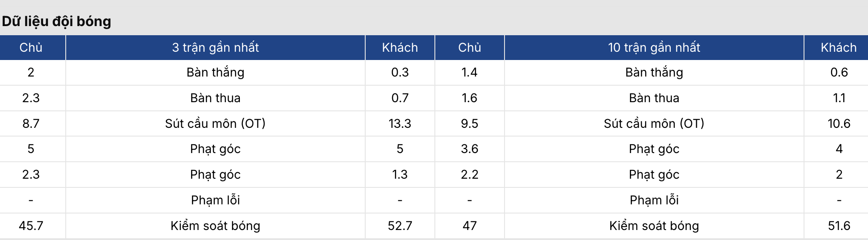Click "Phạm lỗi" row label in 3-match table
Screen dimensions: 868x240
215,200
